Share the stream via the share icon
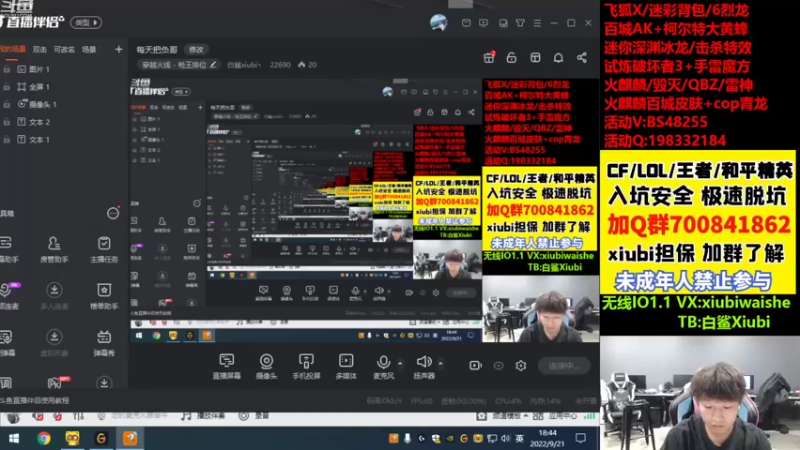 point(582,57)
